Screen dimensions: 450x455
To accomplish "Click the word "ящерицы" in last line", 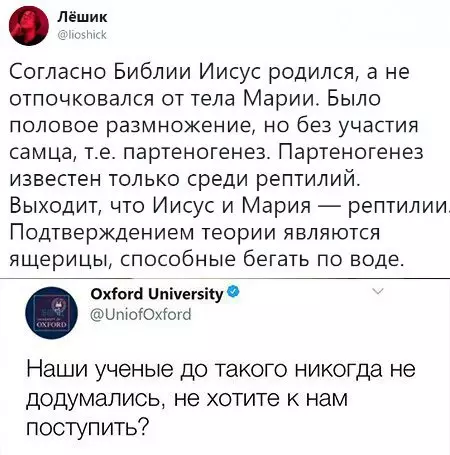I will 60,260.
